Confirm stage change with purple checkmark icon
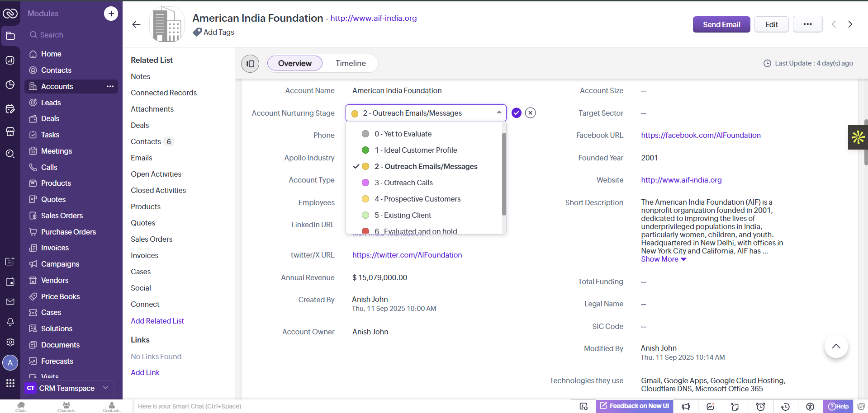The width and height of the screenshot is (868, 413). tap(516, 113)
